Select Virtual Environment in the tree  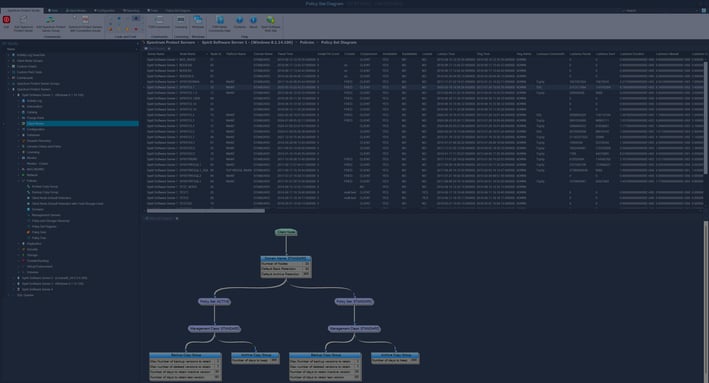pos(39,267)
